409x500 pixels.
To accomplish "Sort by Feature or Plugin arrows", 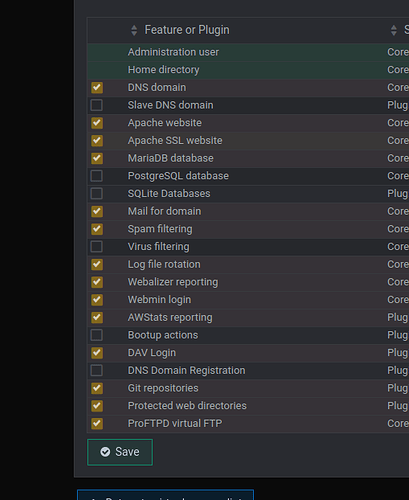I will coord(134,30).
